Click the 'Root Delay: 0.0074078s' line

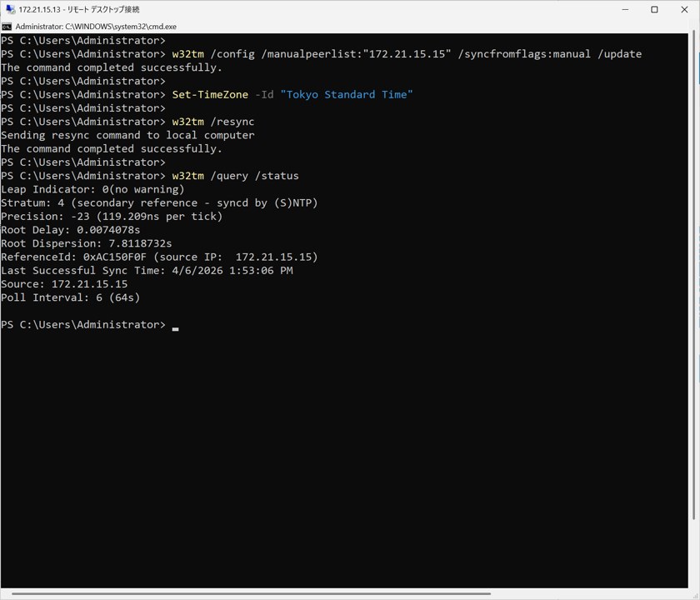coord(71,230)
